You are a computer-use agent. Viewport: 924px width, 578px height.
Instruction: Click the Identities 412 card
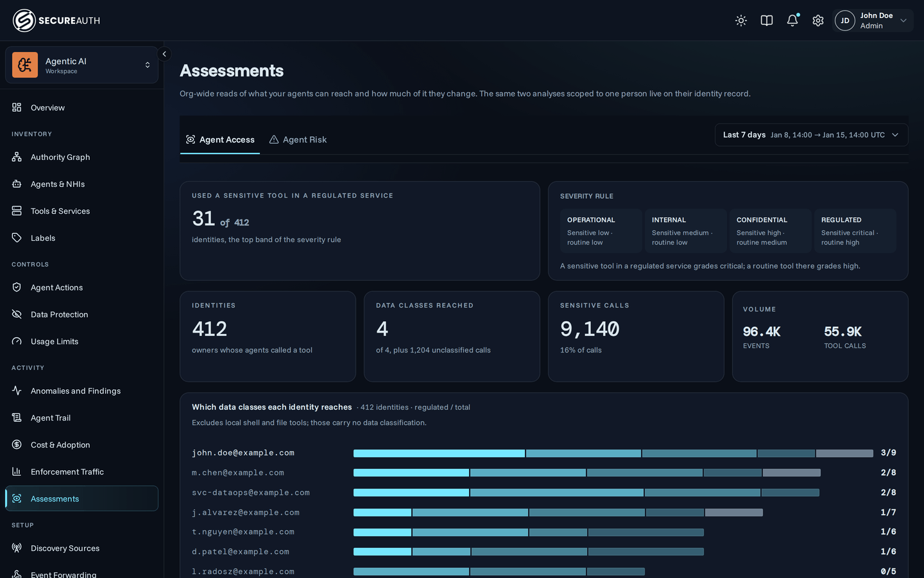pos(268,337)
